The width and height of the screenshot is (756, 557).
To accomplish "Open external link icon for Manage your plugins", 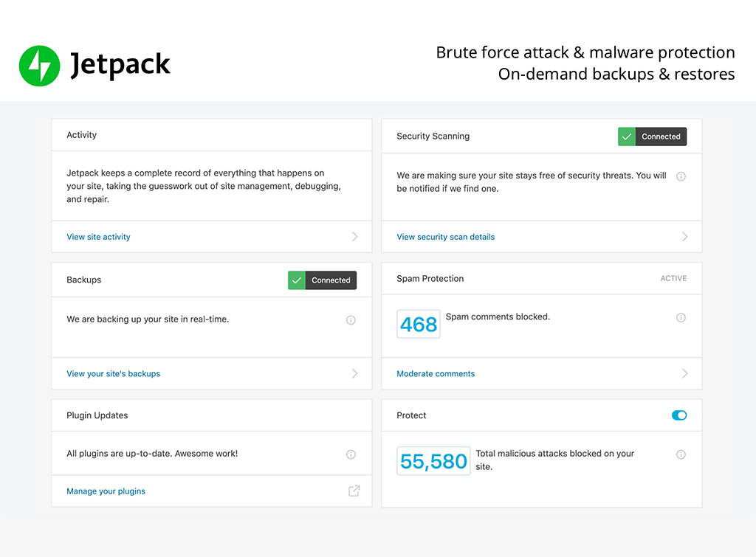I will 354,491.
